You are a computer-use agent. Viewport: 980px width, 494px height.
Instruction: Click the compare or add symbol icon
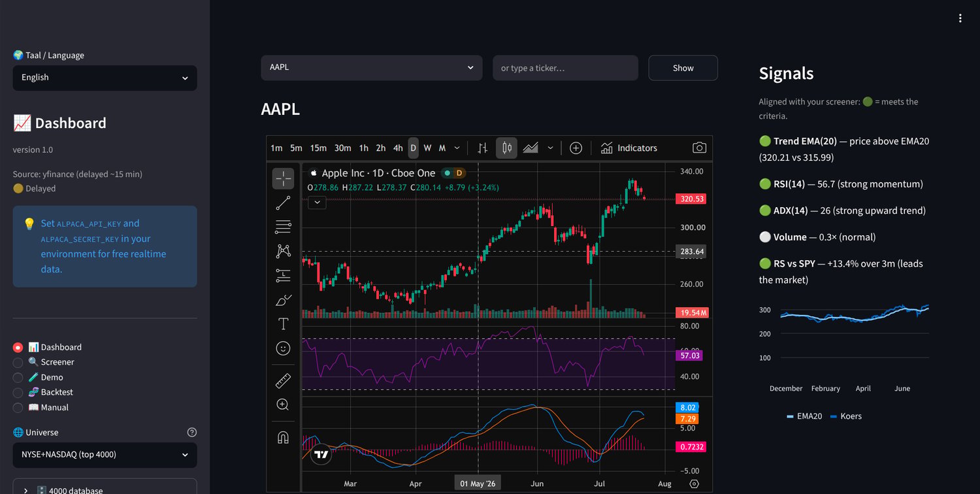pyautogui.click(x=576, y=148)
